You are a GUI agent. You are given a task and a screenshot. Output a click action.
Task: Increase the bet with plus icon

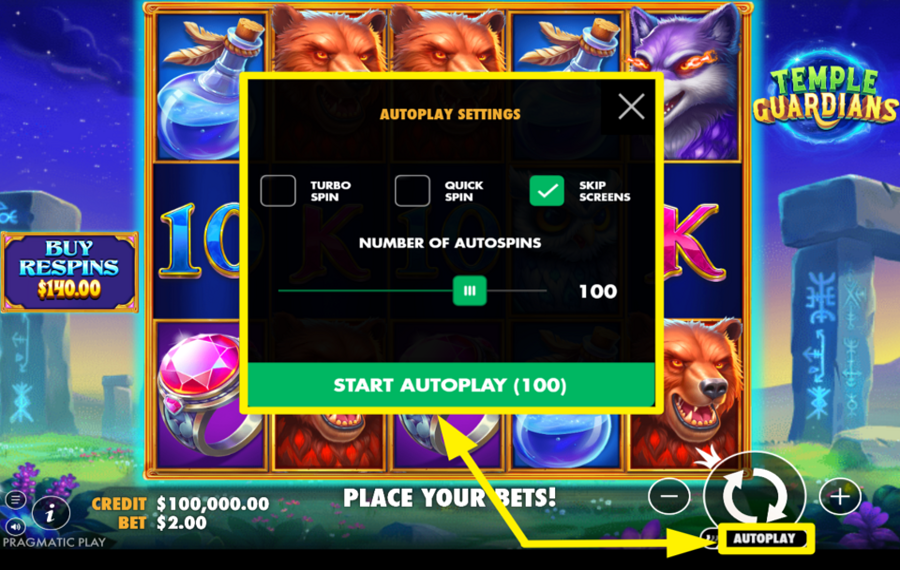840,496
